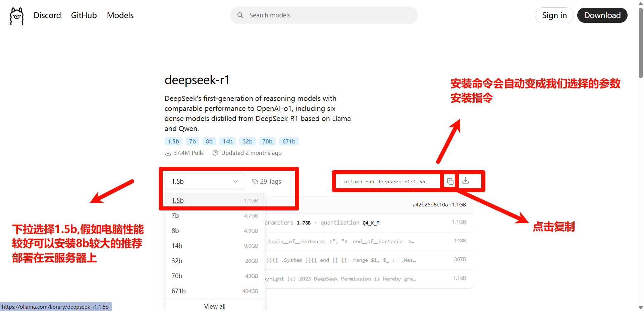Click the download icon beside the command
The height and width of the screenshot is (311, 644).
pos(465,181)
